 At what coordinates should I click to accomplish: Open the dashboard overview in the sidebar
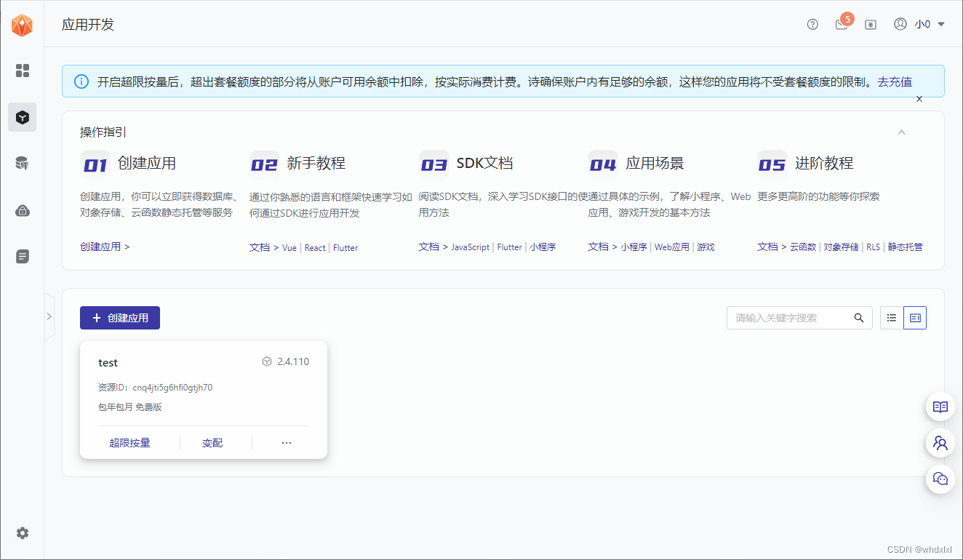coord(22,71)
